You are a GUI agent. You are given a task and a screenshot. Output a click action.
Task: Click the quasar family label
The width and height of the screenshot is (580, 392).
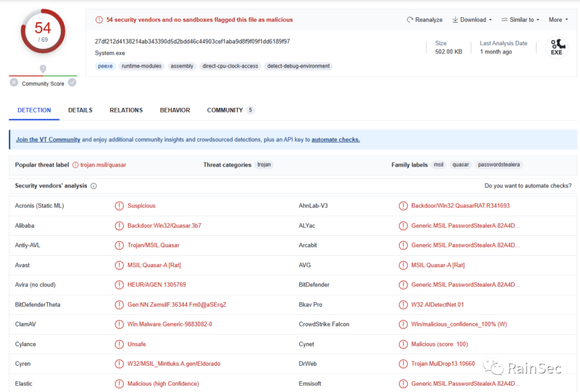(x=461, y=164)
